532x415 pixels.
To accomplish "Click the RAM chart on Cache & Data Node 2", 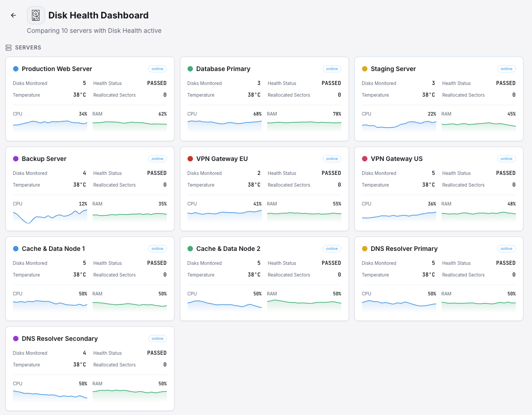I will click(304, 305).
